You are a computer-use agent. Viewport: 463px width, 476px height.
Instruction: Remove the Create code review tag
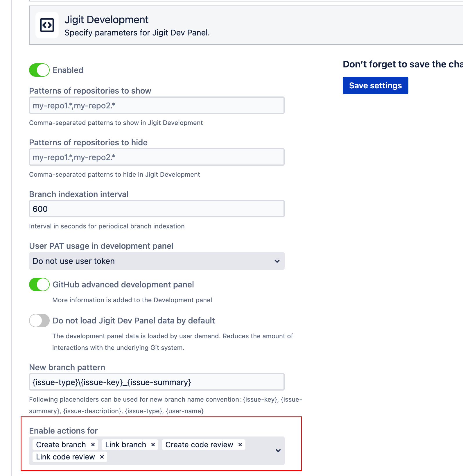[x=240, y=445]
